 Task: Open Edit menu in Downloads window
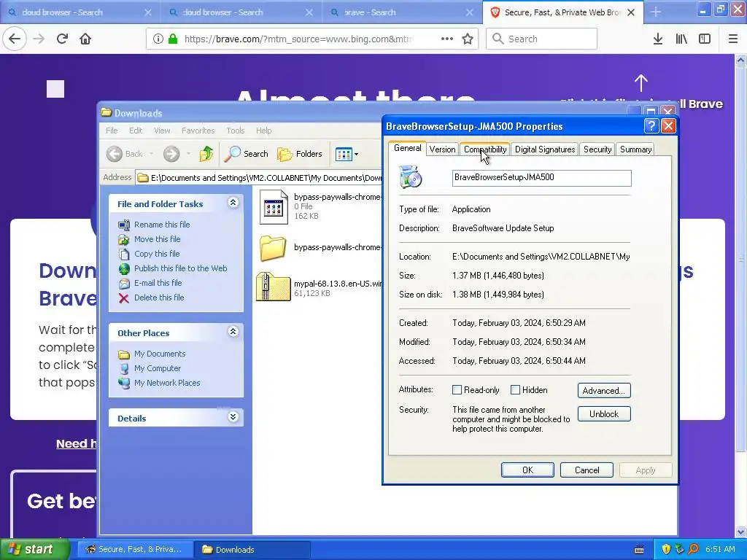click(x=135, y=131)
